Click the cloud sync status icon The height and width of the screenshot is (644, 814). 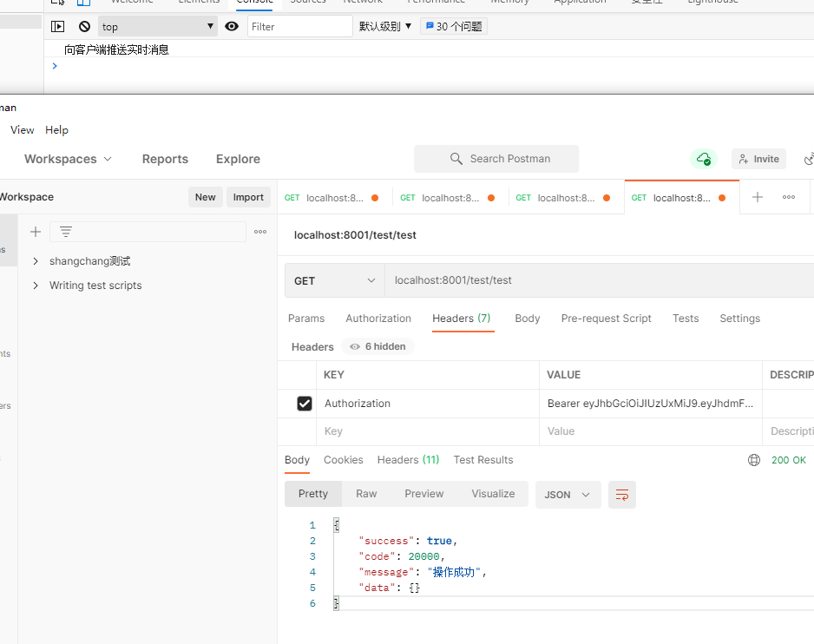click(x=704, y=159)
